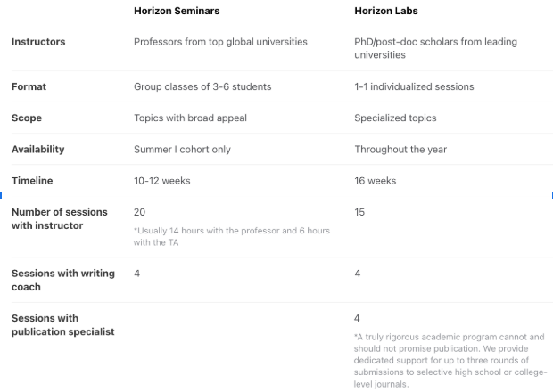Click the Horizon Labs column header
The width and height of the screenshot is (553, 392).
tap(386, 11)
